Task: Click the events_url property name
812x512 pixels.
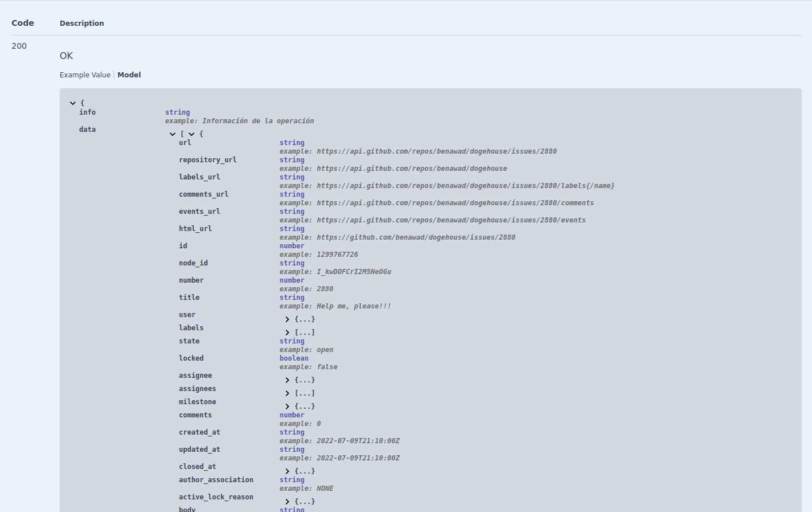Action: tap(200, 212)
